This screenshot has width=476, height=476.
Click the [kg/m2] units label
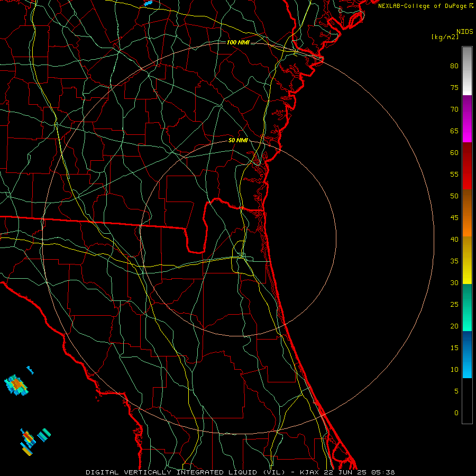tap(445, 37)
